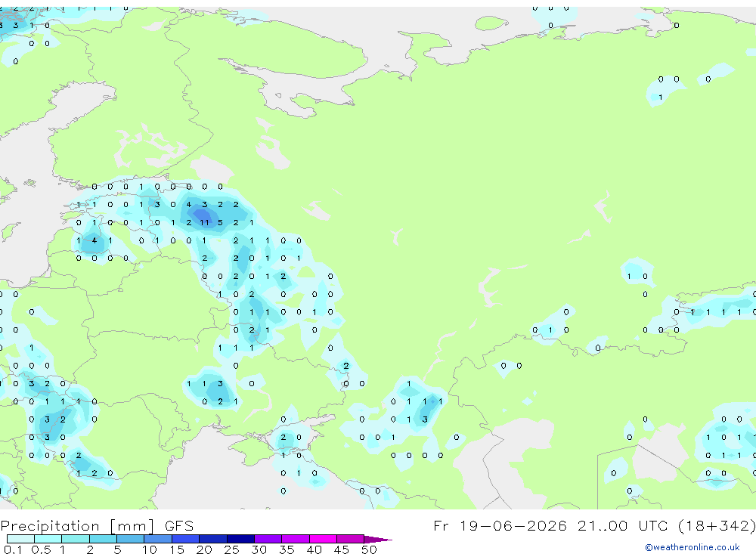Image resolution: width=756 pixels, height=554 pixels.
Task: Click the '11' precipitation value on the map
Action: coord(204,223)
